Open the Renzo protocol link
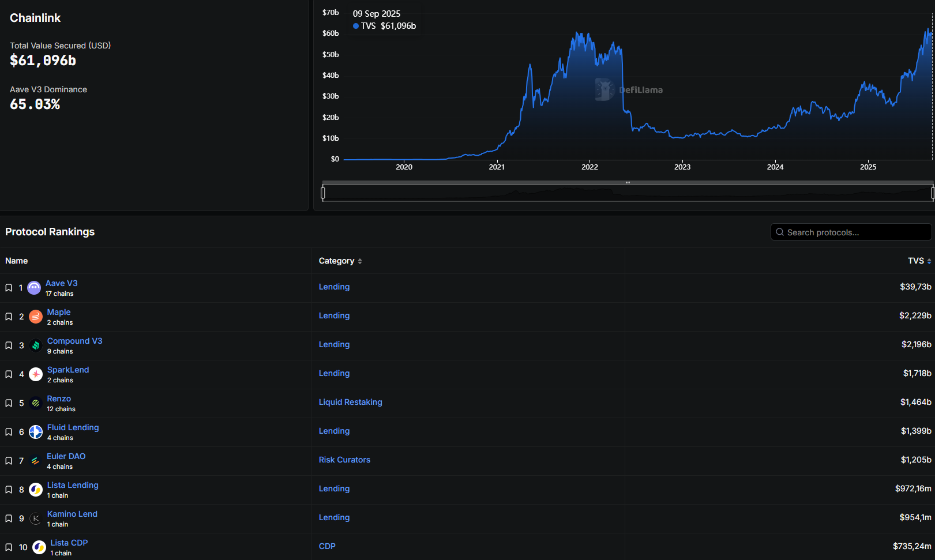This screenshot has height=560, width=935. coord(59,399)
